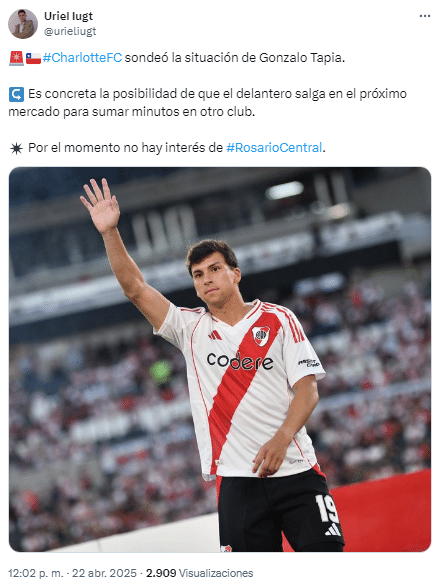Click the blue curved arrow emoji
Screen dimensions: 441x584
(x=16, y=94)
